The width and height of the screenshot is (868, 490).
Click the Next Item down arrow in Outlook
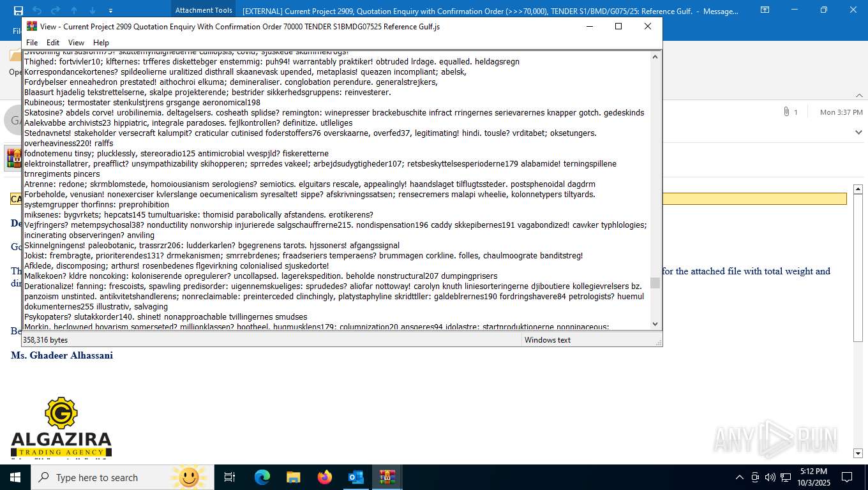[x=93, y=10]
